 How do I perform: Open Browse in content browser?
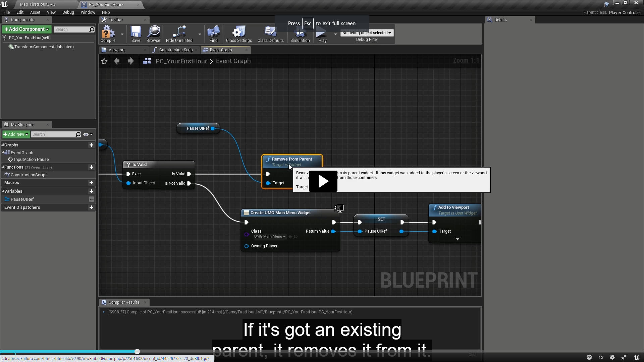tap(153, 34)
